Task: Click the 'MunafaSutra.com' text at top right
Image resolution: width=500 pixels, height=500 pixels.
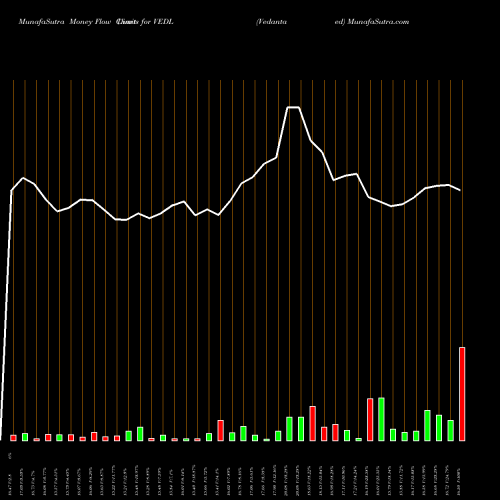Action: (378, 22)
